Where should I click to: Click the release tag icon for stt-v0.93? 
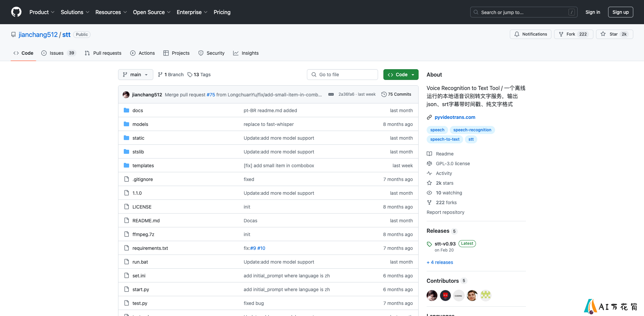pyautogui.click(x=429, y=244)
